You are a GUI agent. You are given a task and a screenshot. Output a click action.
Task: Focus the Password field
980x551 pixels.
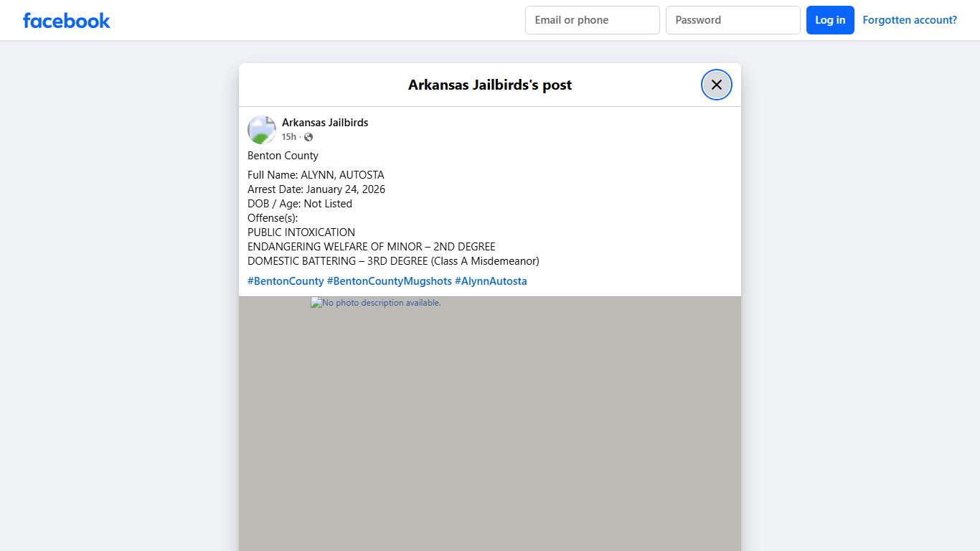click(732, 20)
